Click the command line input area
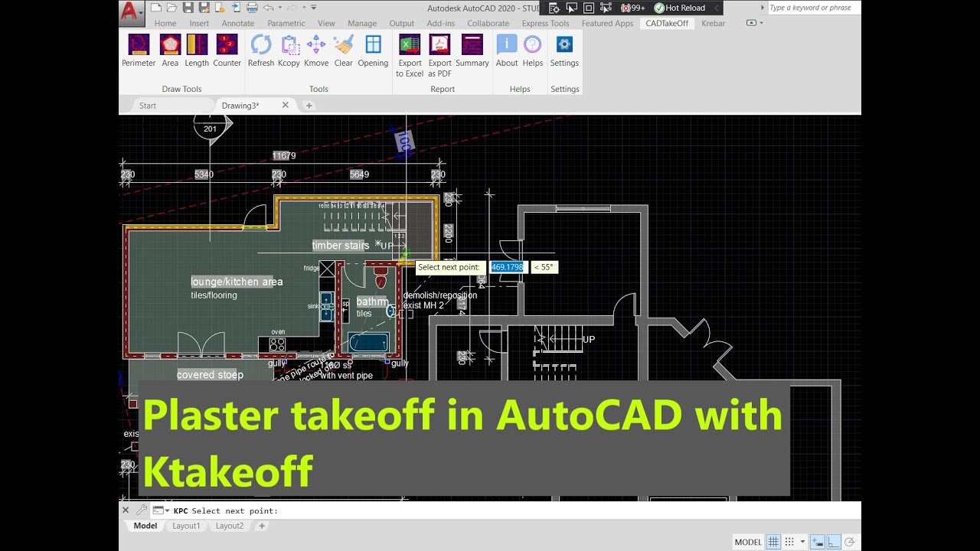 pos(505,510)
